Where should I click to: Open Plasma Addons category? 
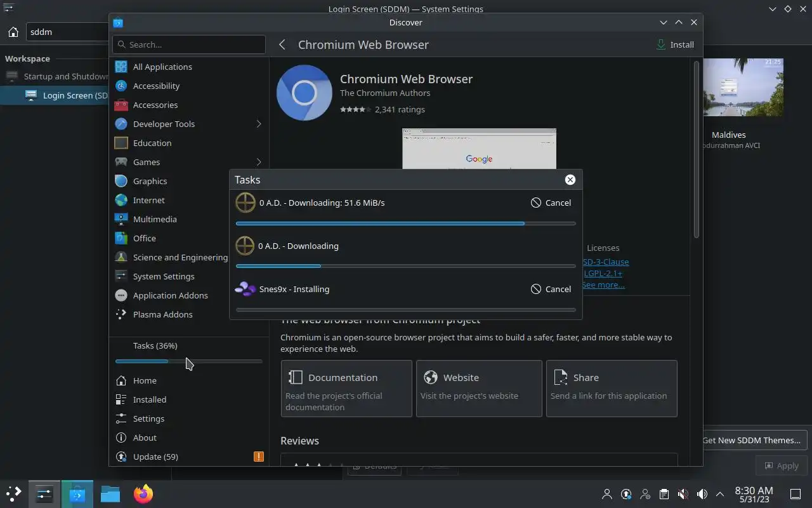click(x=170, y=314)
